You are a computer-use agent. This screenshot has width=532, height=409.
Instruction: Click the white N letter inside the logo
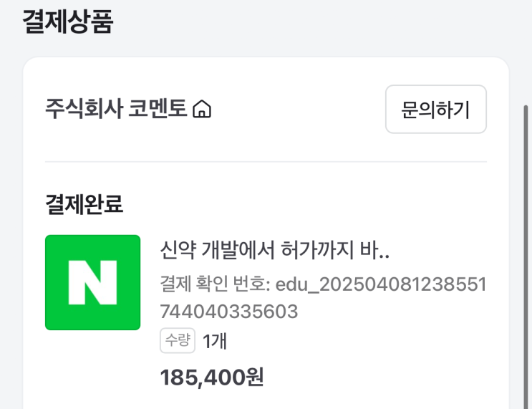point(92,282)
